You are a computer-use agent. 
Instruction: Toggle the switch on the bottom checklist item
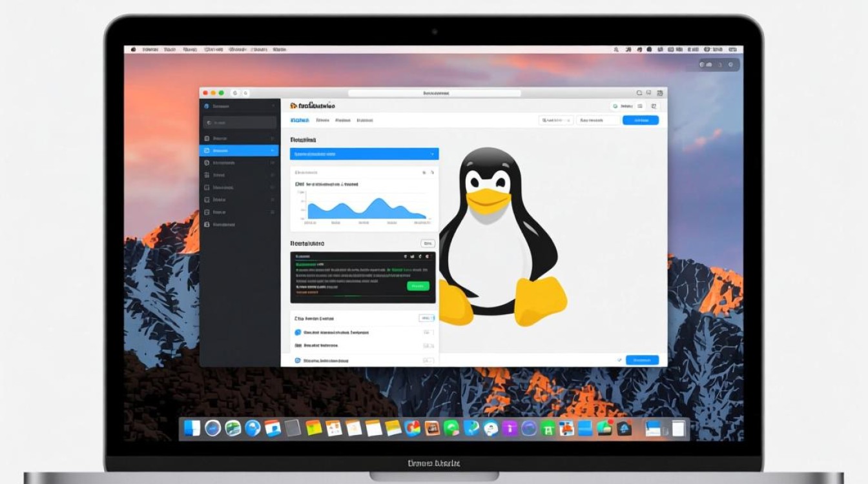click(x=428, y=361)
